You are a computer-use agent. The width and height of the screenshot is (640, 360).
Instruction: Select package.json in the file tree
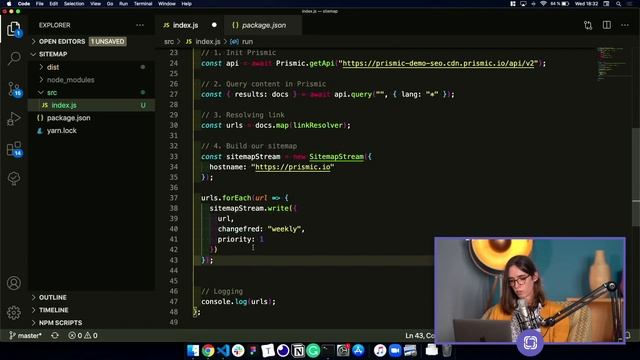click(x=91, y=118)
